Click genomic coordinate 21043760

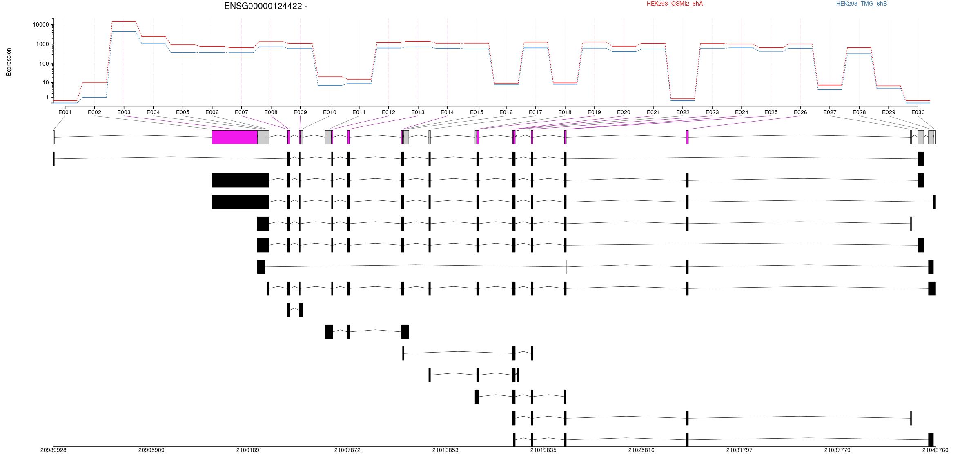(935, 450)
